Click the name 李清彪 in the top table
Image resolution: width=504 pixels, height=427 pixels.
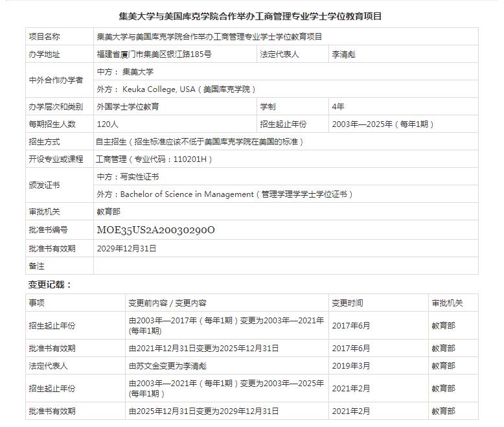tap(343, 54)
